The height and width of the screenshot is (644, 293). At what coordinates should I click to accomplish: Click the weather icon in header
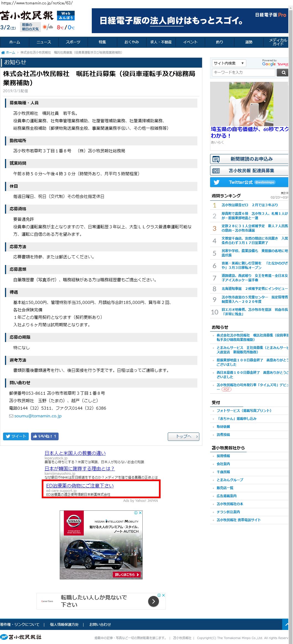[48, 27]
